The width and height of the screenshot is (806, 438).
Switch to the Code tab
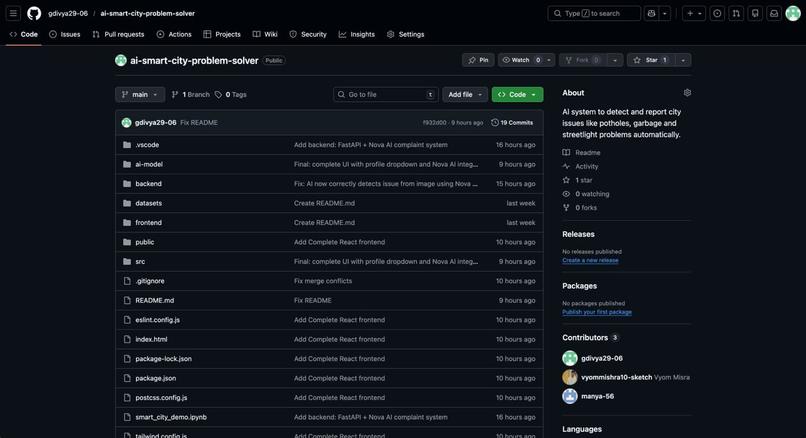pyautogui.click(x=24, y=34)
